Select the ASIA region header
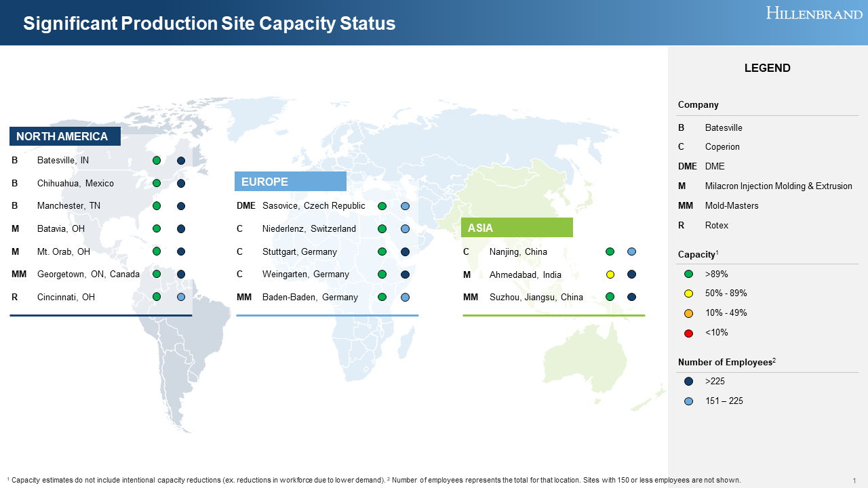Image resolution: width=868 pixels, height=488 pixels. tap(517, 228)
